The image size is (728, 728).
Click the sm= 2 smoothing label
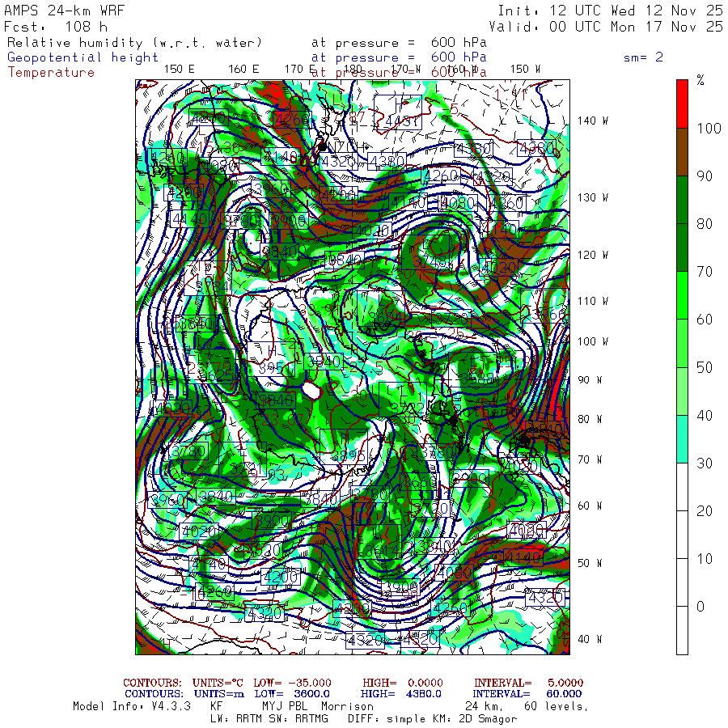click(x=644, y=57)
